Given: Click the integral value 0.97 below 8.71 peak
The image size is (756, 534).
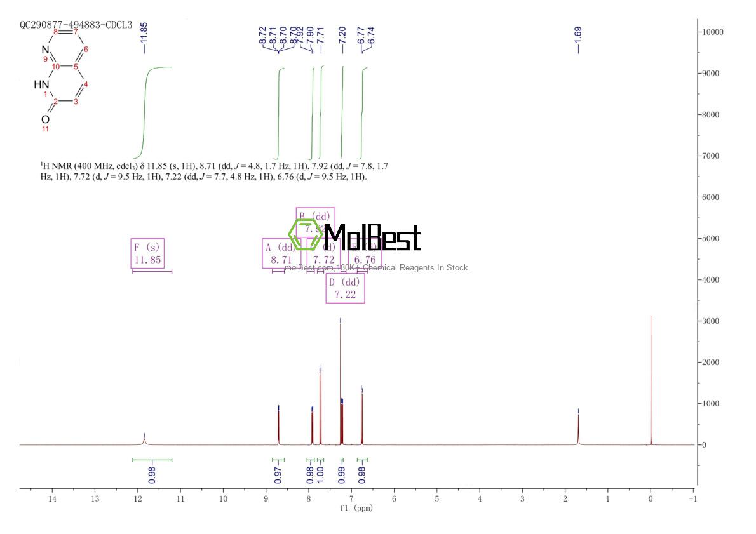Looking at the screenshot, I should pyautogui.click(x=278, y=475).
